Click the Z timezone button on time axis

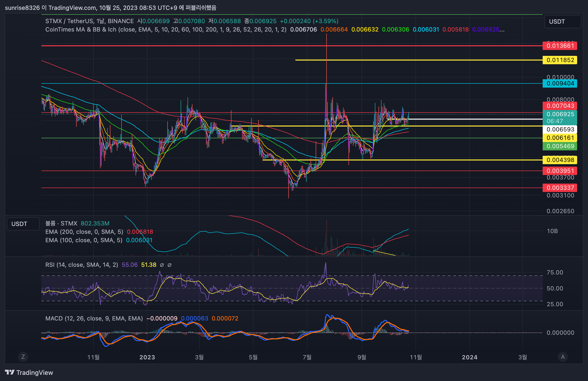[x=23, y=357]
